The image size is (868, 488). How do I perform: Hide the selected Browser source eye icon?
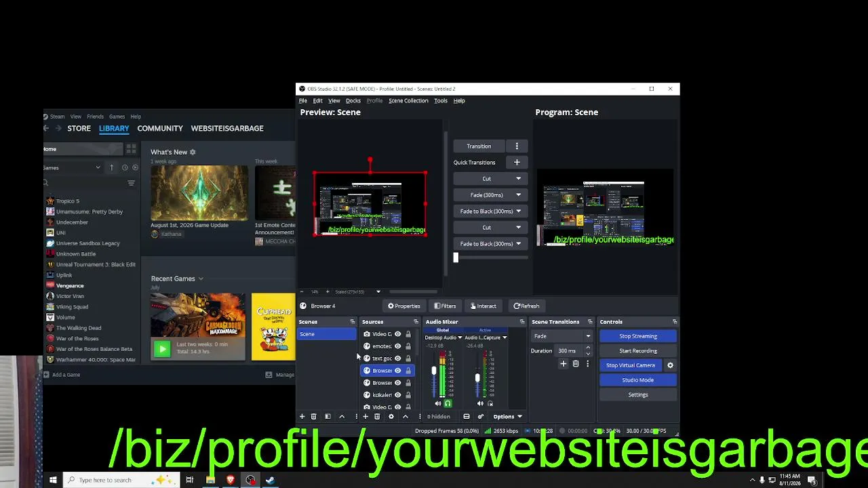tap(398, 371)
